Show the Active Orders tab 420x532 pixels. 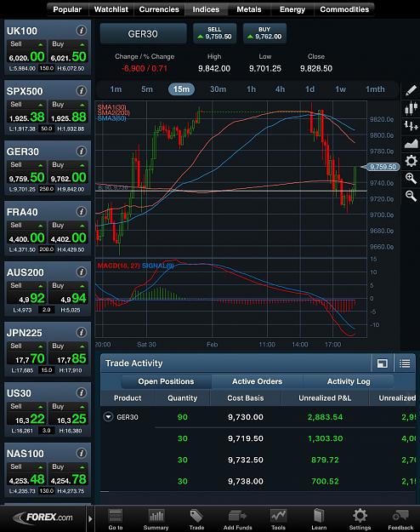(258, 381)
